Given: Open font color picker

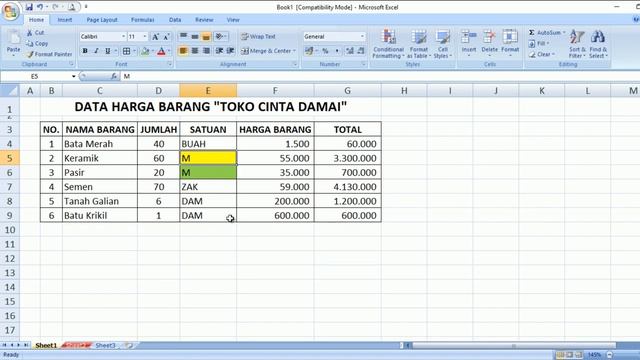Looking at the screenshot, I should pos(169,51).
